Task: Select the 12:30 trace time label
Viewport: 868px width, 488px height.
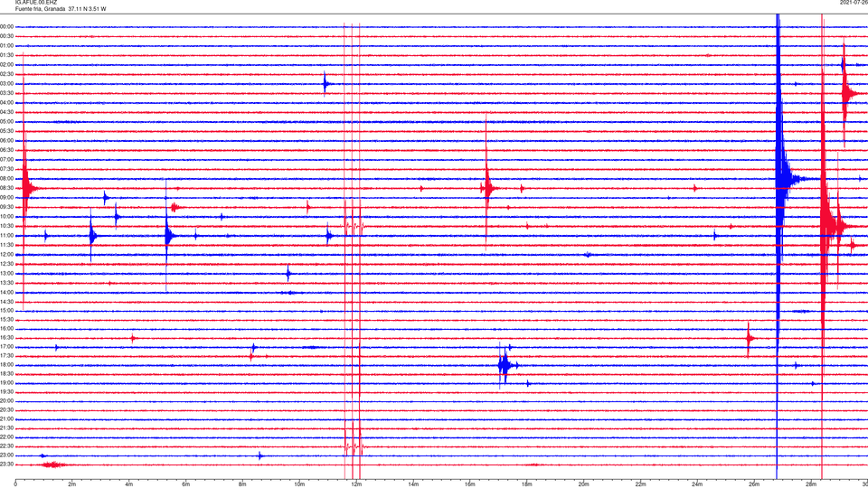Action: point(7,264)
